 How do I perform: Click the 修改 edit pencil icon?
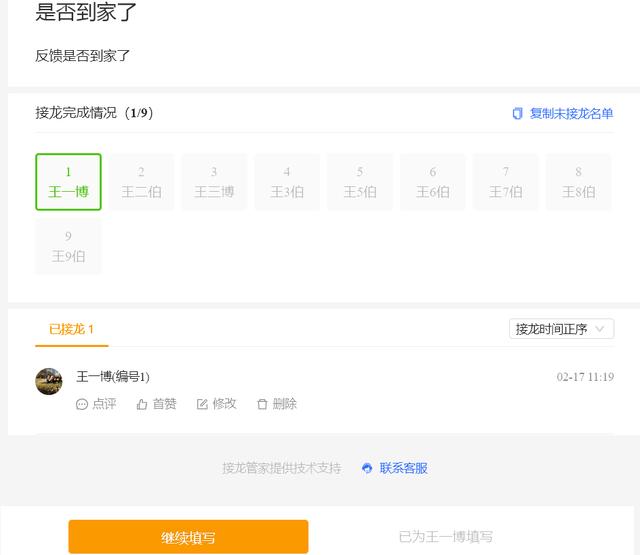point(202,404)
